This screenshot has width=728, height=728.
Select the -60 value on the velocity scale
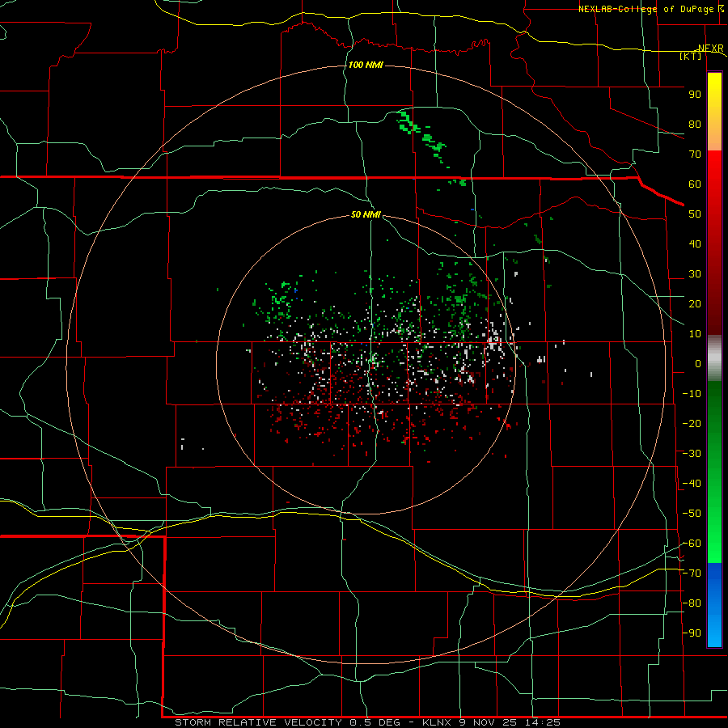click(x=692, y=544)
